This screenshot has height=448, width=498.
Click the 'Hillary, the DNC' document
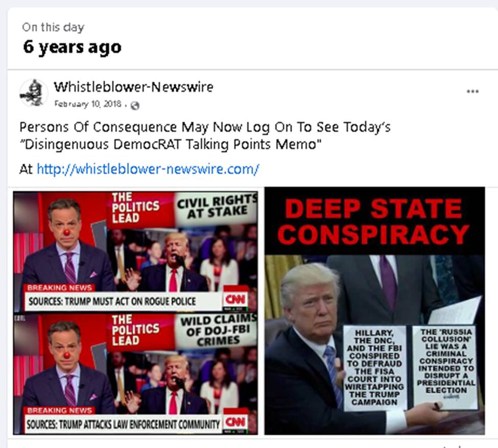[375, 368]
